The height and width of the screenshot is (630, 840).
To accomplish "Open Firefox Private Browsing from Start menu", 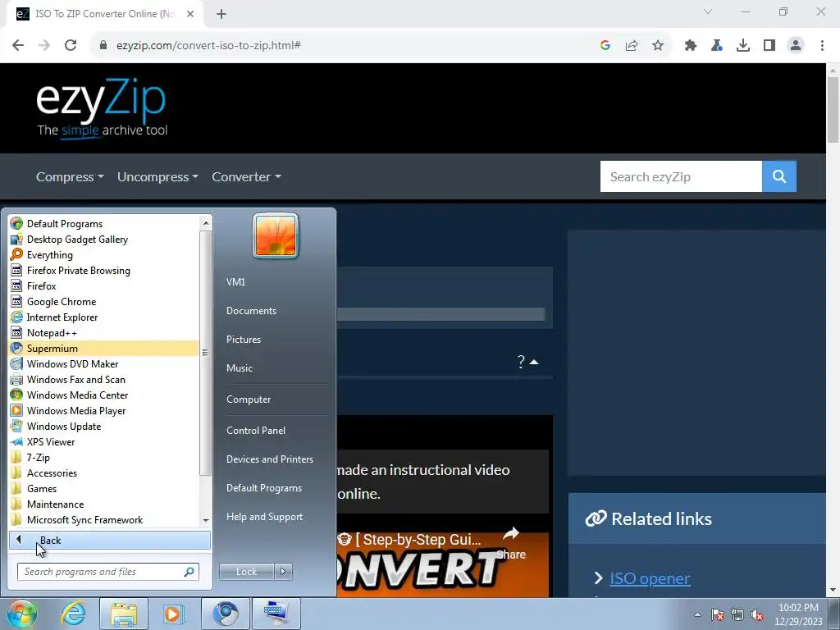I will click(104, 271).
